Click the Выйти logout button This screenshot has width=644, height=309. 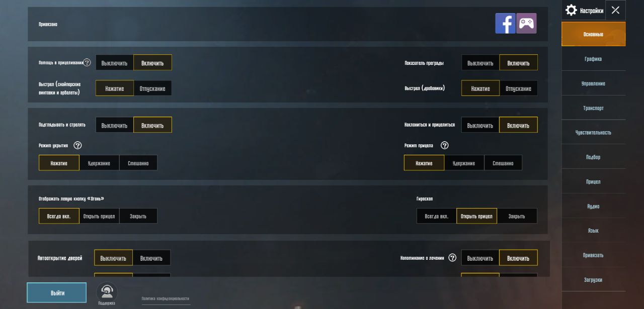(x=57, y=293)
